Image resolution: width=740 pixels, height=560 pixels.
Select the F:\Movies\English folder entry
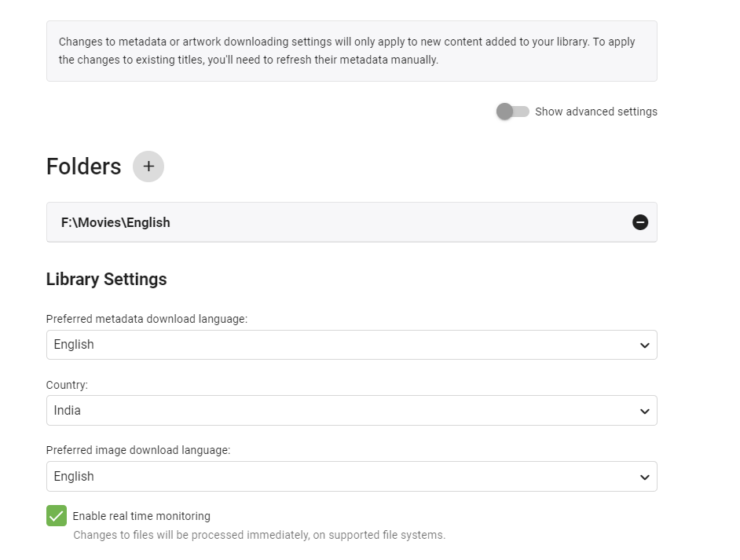click(x=116, y=222)
